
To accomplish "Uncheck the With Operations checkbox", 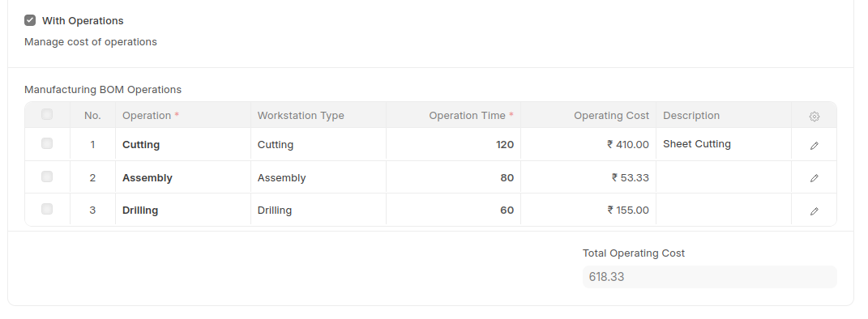I will coord(30,20).
